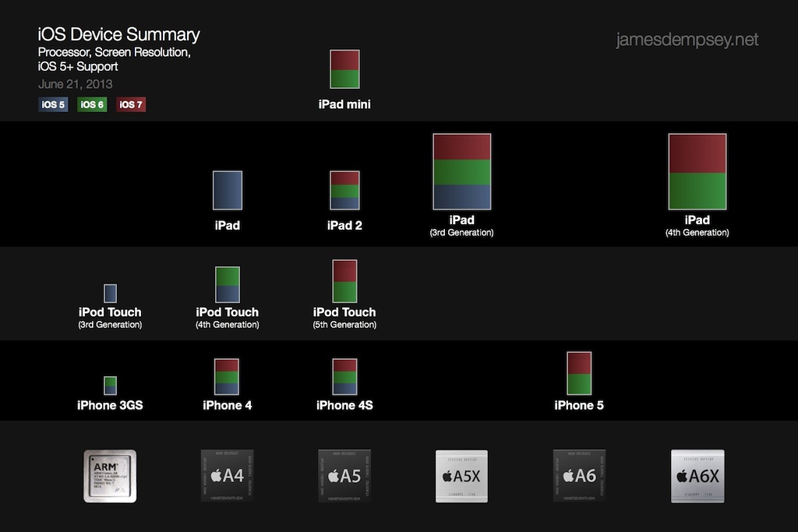Click the Apple A6 chip image
798x532 pixels.
(x=579, y=476)
